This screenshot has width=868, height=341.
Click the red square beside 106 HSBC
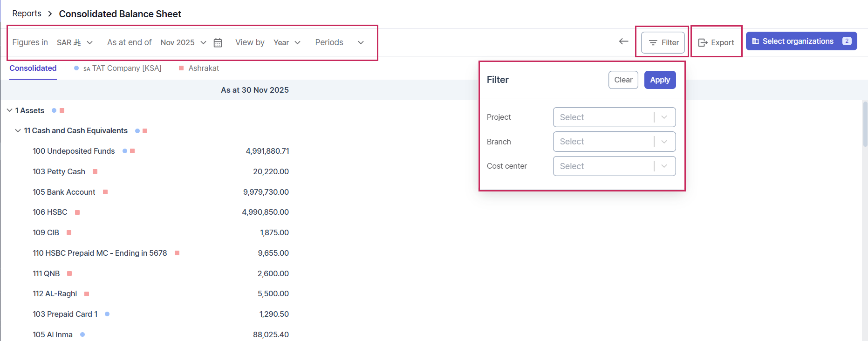click(x=77, y=212)
